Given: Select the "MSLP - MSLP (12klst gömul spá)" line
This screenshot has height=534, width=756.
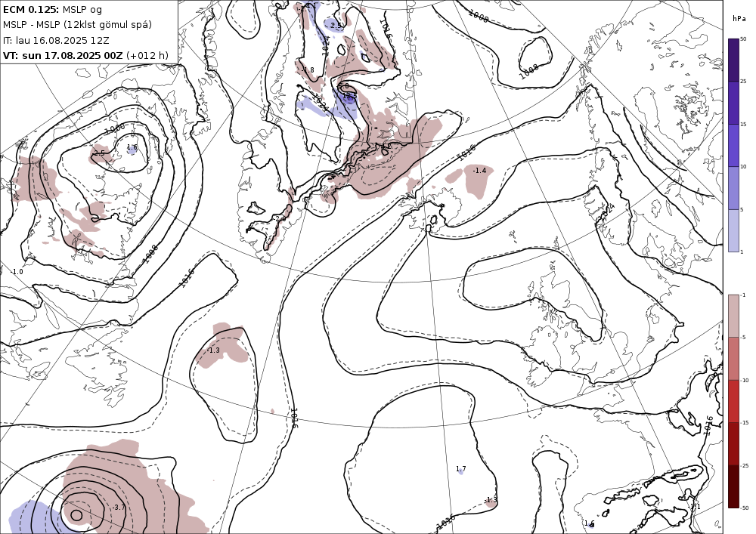Looking at the screenshot, I should [x=78, y=25].
